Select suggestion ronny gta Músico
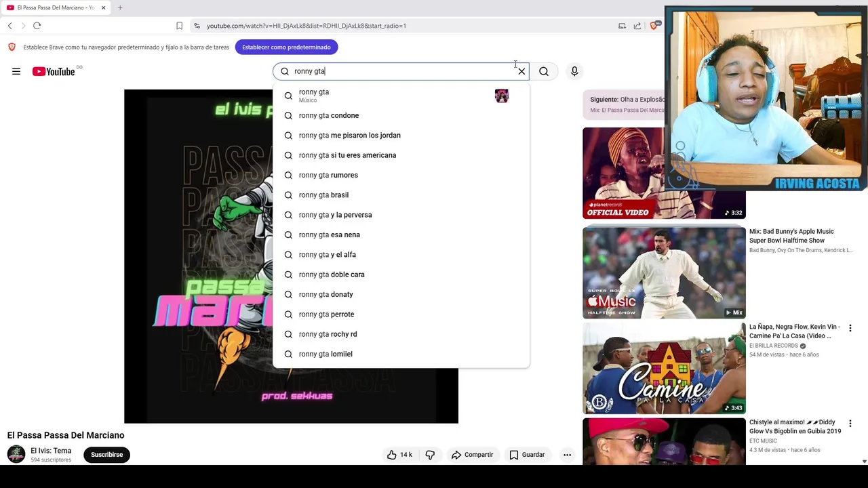 [401, 96]
